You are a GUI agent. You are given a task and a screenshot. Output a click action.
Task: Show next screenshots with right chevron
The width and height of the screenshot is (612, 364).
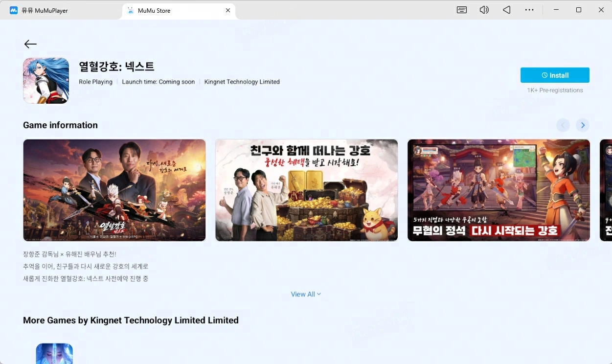tap(582, 125)
